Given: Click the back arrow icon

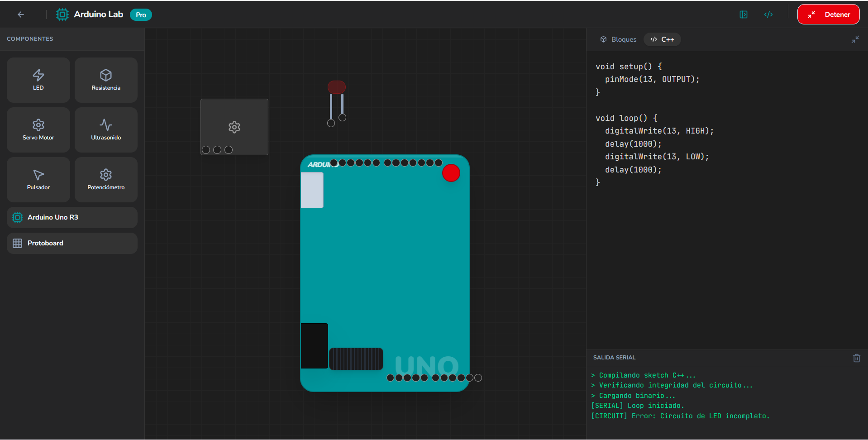Looking at the screenshot, I should [x=21, y=14].
